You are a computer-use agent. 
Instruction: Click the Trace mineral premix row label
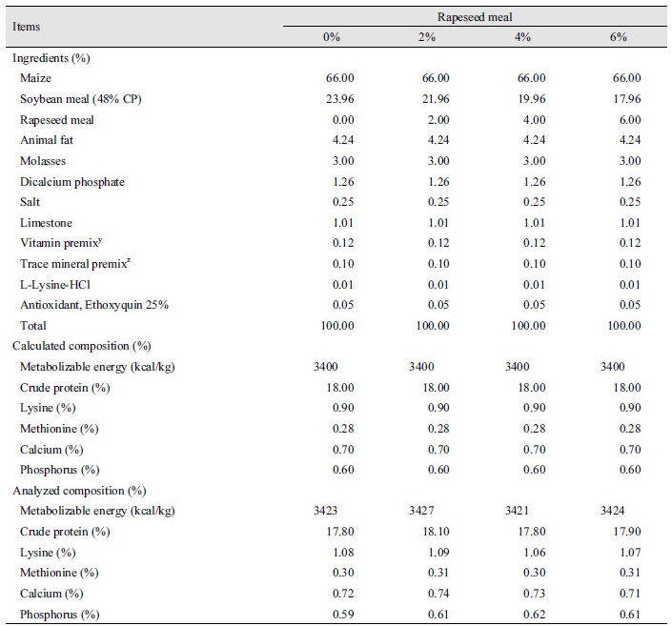(75, 264)
